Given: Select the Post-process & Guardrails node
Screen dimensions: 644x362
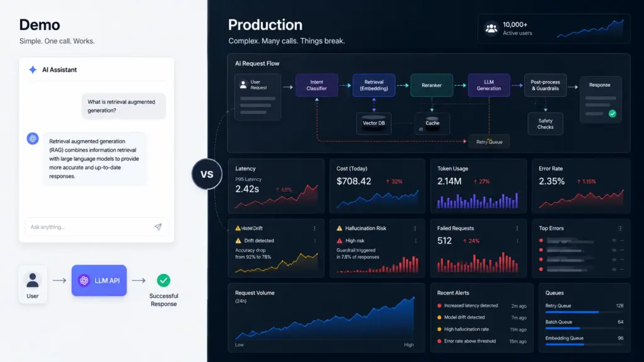Looking at the screenshot, I should tap(545, 85).
